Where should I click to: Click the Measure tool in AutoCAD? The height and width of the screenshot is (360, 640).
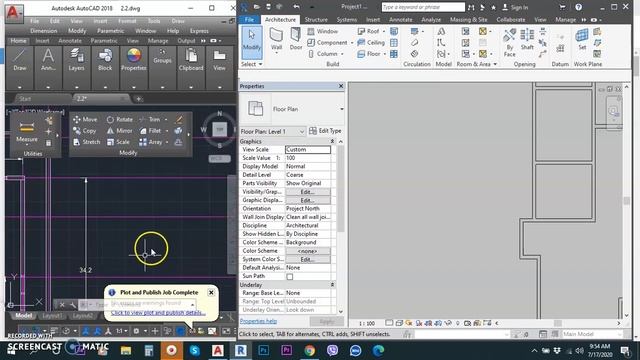click(x=27, y=132)
